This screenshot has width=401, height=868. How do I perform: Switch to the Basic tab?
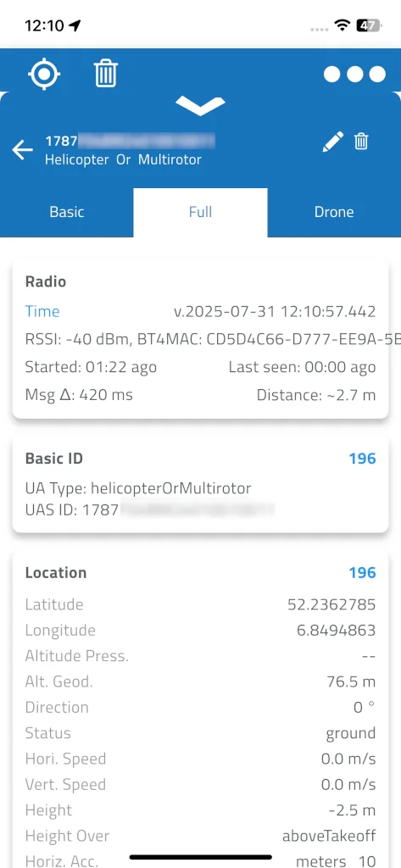(66, 212)
